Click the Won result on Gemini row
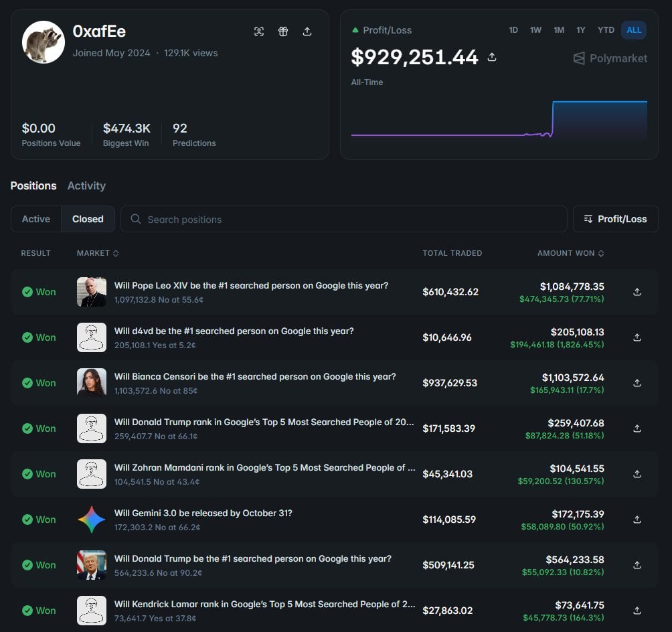The image size is (672, 632). (39, 520)
